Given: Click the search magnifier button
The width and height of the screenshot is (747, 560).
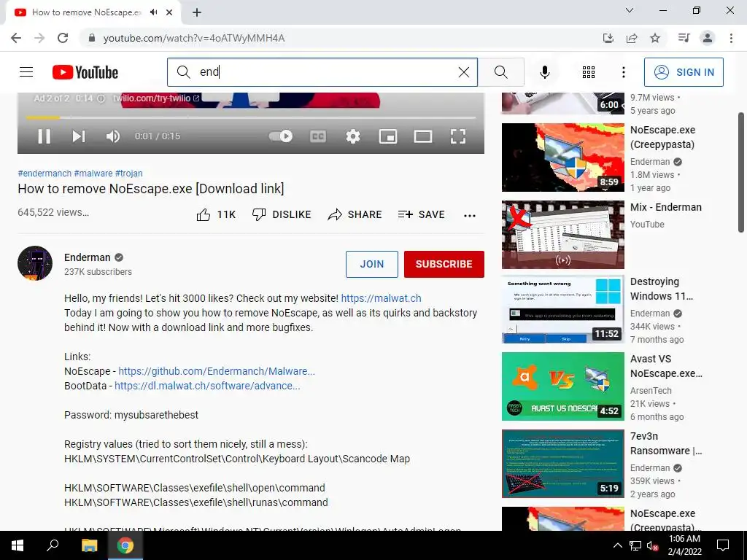Looking at the screenshot, I should pos(501,72).
